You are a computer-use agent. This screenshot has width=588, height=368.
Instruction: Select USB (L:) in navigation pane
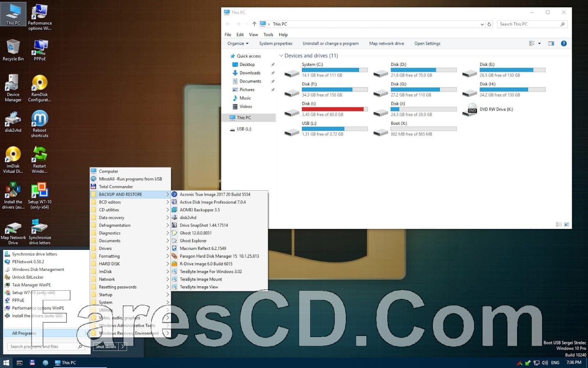244,129
